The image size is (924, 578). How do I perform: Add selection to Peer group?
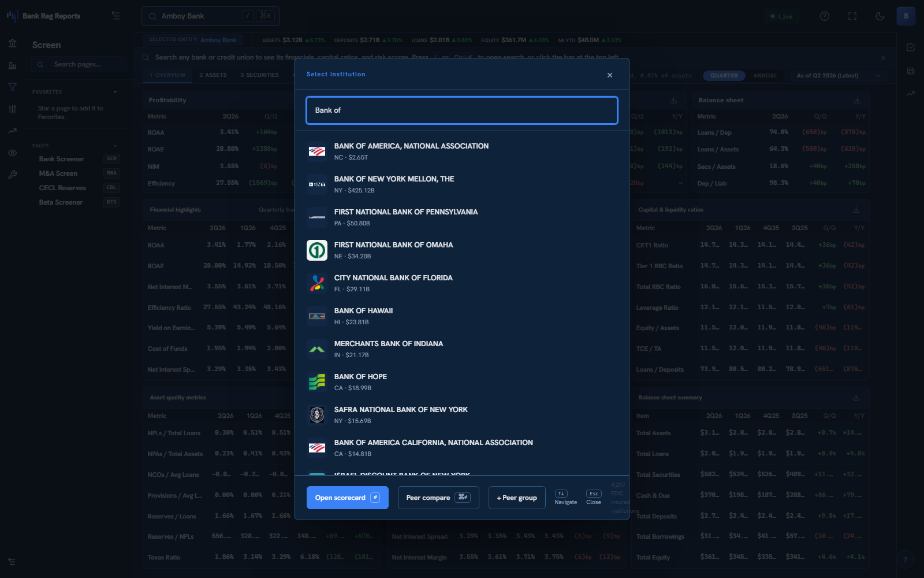pyautogui.click(x=517, y=498)
